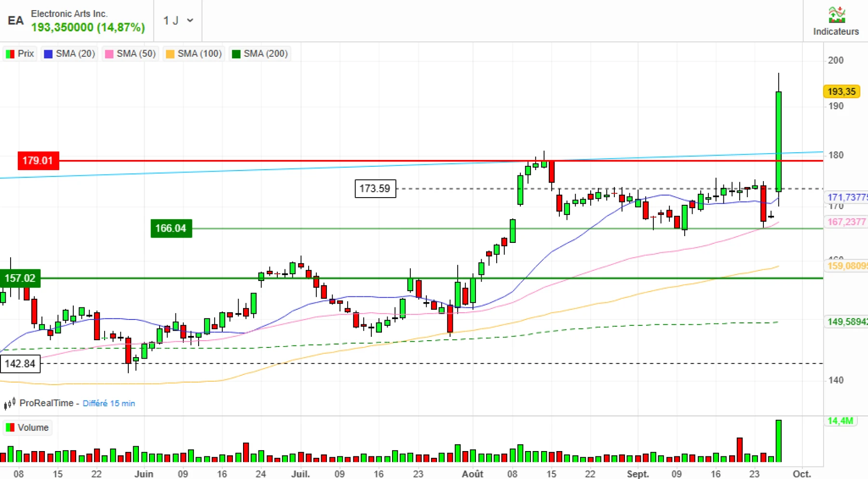The height and width of the screenshot is (479, 868).
Task: Select the 166.04 support level label
Action: [171, 228]
